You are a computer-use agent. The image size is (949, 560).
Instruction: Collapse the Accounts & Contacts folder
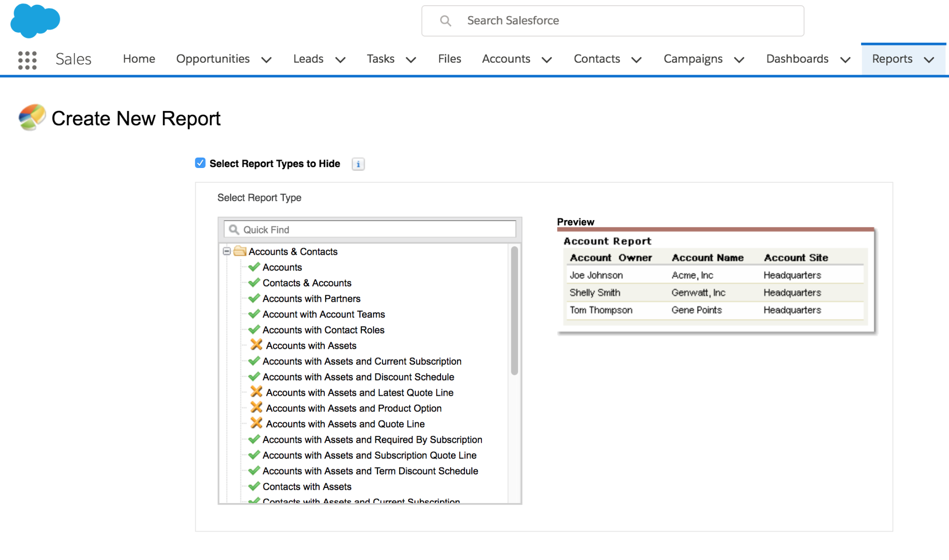[x=227, y=251]
